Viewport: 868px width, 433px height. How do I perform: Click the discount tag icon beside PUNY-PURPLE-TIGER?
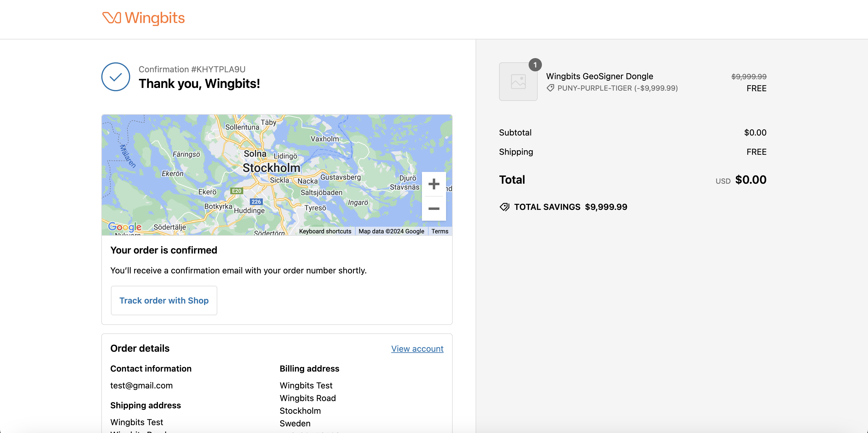pos(550,88)
